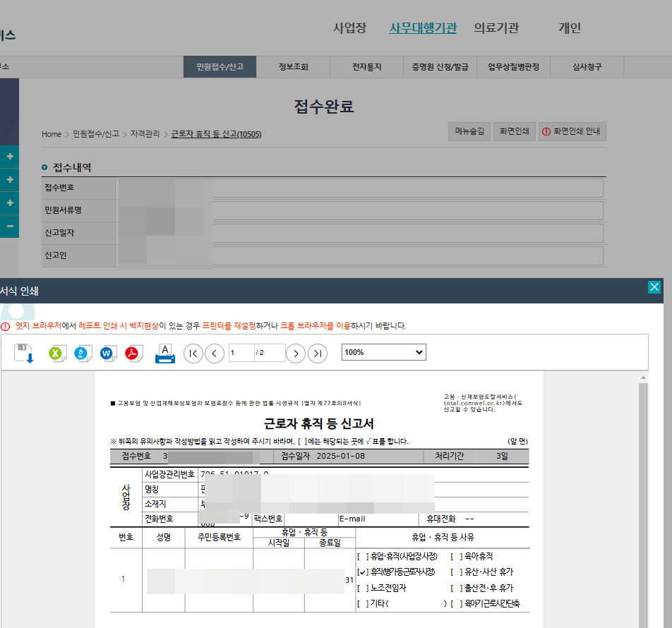The width and height of the screenshot is (672, 628).
Task: Export the report as a PDF
Action: 133,353
